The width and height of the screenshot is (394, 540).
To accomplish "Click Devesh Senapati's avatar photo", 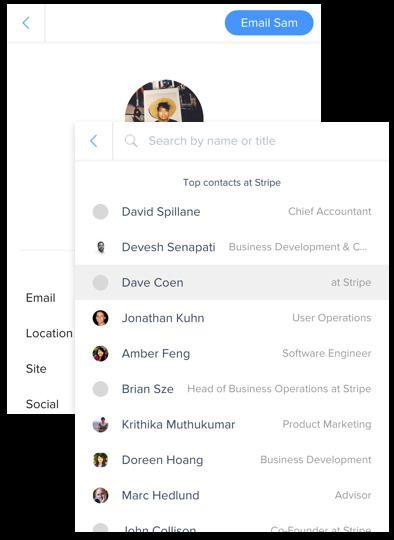I will pos(101,247).
